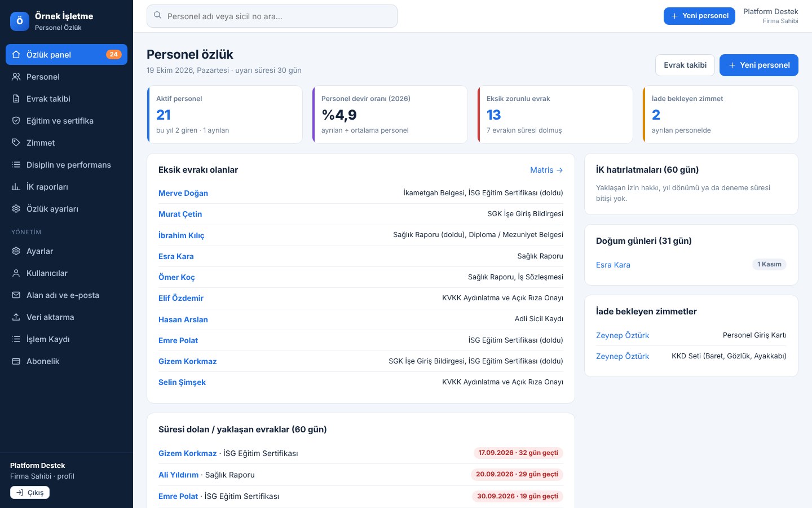Click the Alan adı ve e-posta envelope icon
This screenshot has height=508, width=812.
(16, 295)
